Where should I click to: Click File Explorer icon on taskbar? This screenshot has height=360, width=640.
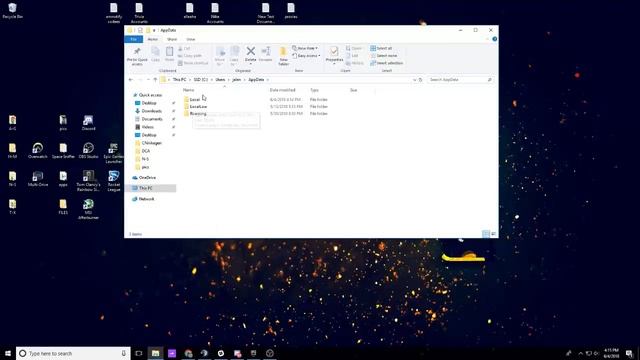click(156, 353)
